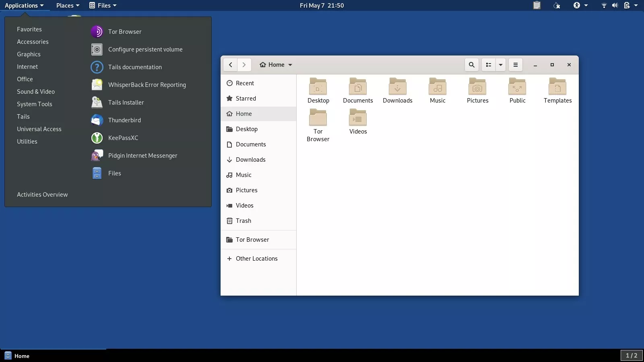Open Downloads in Files sidebar
644x362 pixels.
258,160
